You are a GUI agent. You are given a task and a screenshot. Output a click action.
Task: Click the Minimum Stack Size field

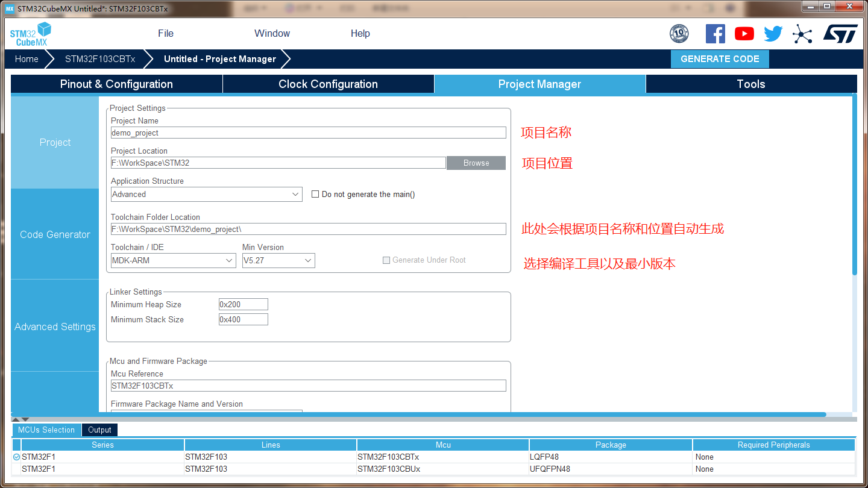[x=244, y=319]
